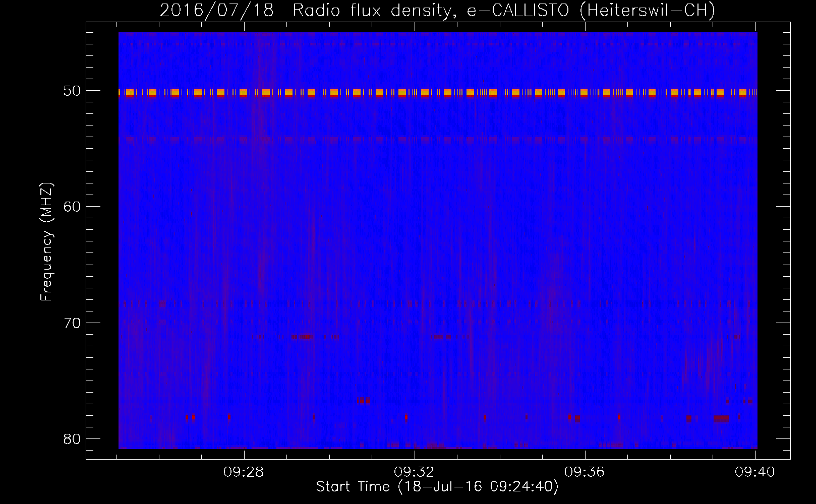Click the 'Frequency (MHZ)' axis label
Image resolution: width=816 pixels, height=504 pixels.
pyautogui.click(x=46, y=242)
